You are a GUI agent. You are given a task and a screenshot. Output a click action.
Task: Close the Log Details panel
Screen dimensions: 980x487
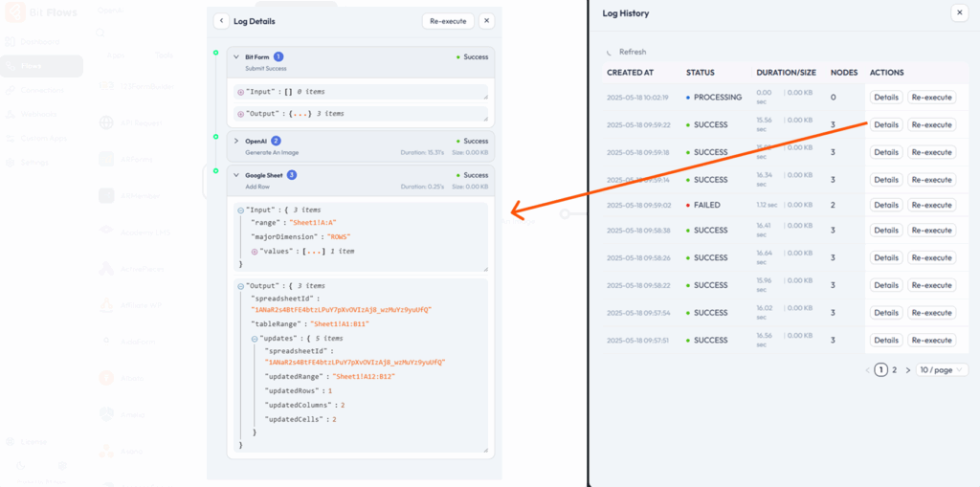(487, 21)
